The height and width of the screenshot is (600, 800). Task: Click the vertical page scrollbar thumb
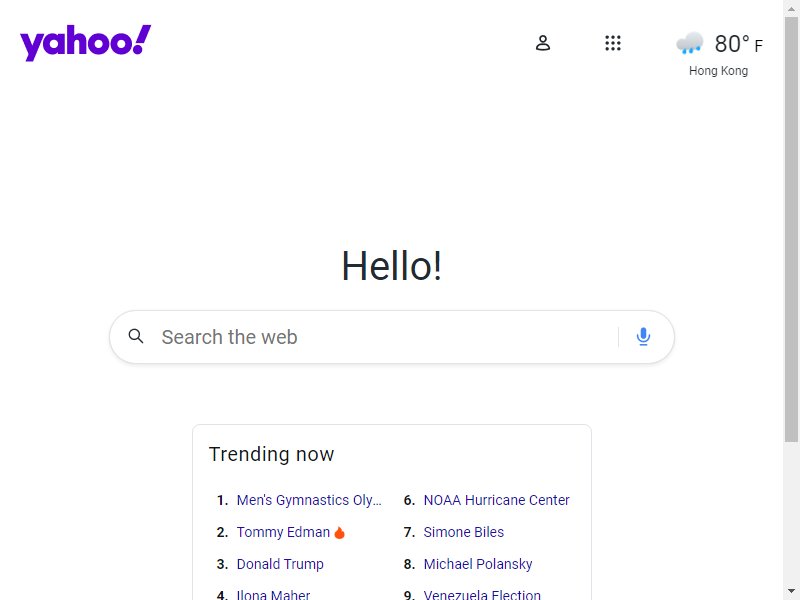(x=791, y=230)
